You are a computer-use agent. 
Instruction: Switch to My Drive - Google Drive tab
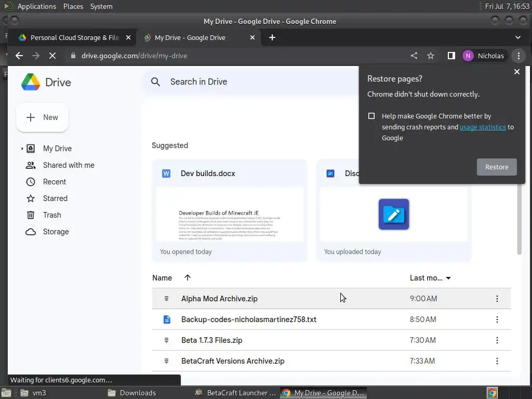pos(198,37)
